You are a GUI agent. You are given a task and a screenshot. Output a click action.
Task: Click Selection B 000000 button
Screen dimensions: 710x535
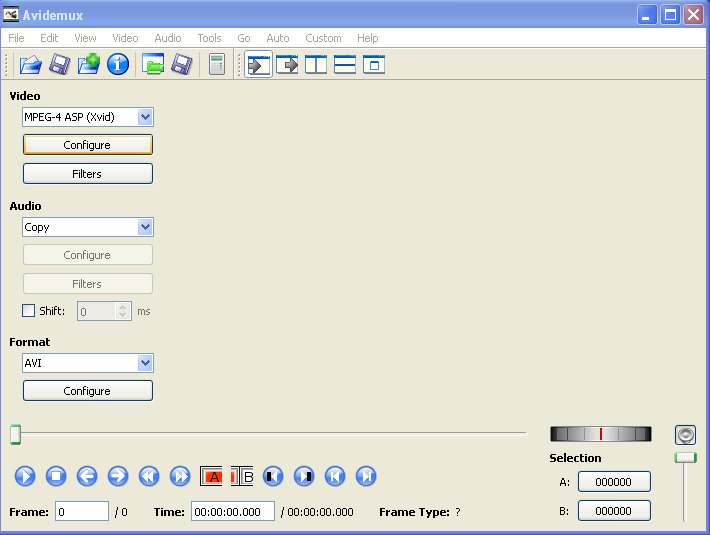pyautogui.click(x=614, y=511)
